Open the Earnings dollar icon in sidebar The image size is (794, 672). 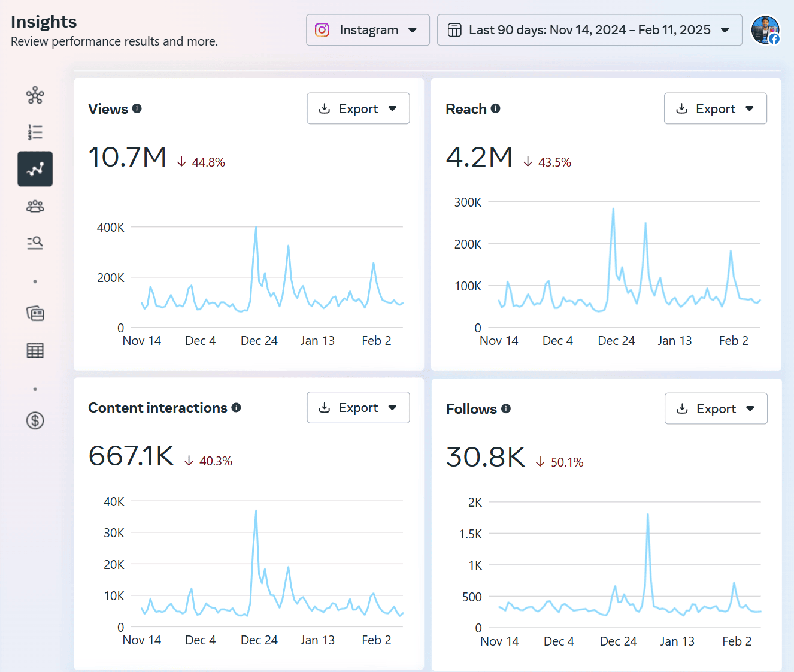[x=35, y=420]
